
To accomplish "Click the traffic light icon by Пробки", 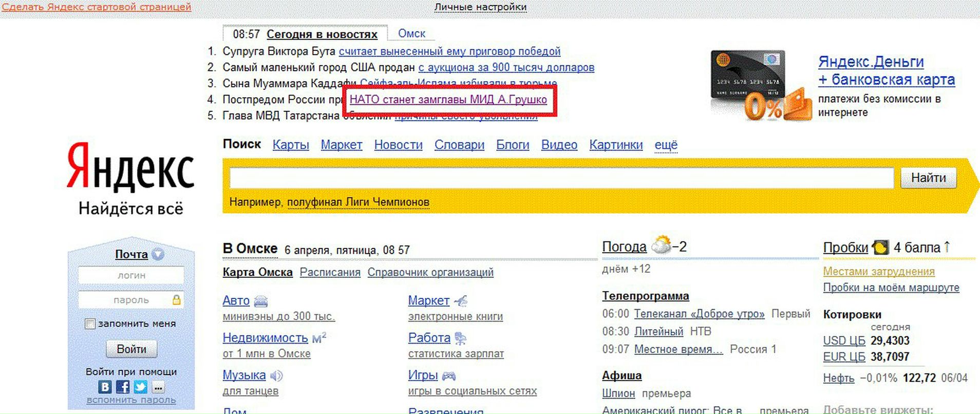I will pyautogui.click(x=880, y=248).
